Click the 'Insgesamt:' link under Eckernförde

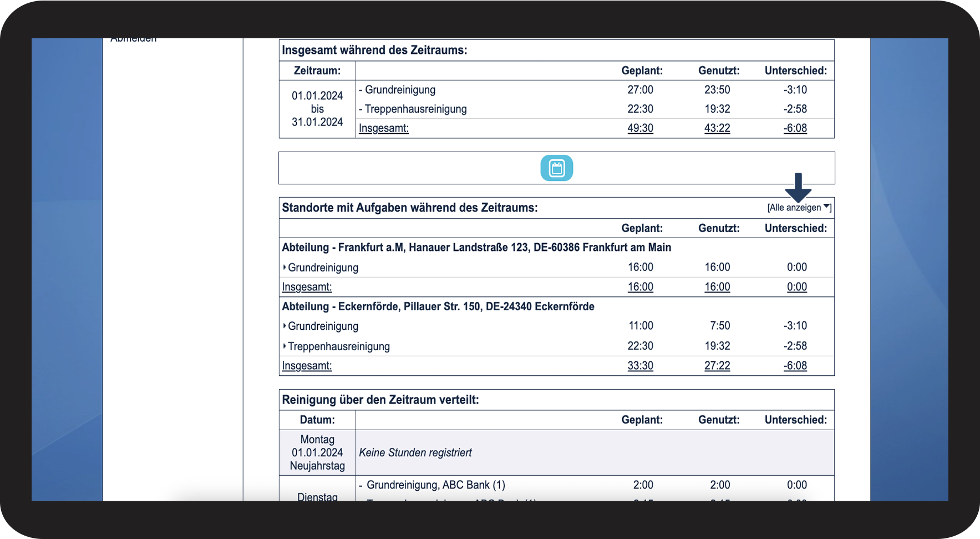tap(307, 366)
